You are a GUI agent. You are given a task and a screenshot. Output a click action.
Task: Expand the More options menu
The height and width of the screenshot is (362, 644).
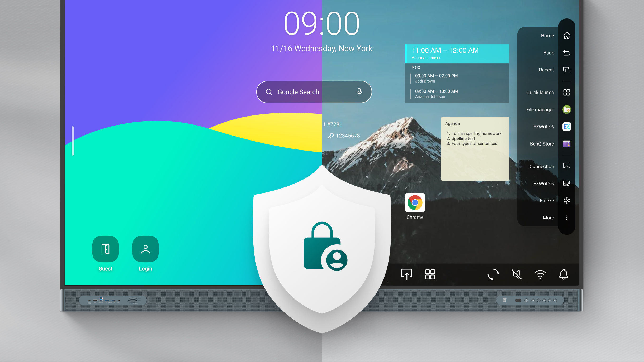[566, 217]
